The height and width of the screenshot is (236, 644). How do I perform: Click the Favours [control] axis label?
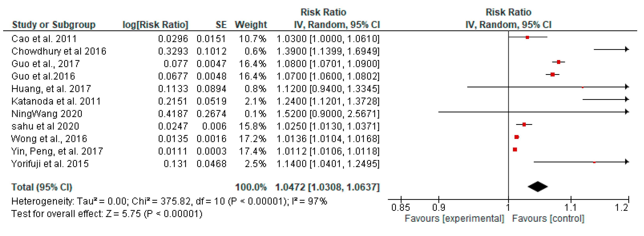tap(548, 218)
